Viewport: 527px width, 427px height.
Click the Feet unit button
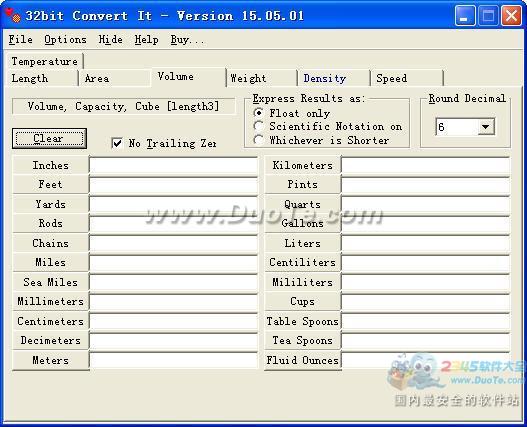[x=50, y=184]
